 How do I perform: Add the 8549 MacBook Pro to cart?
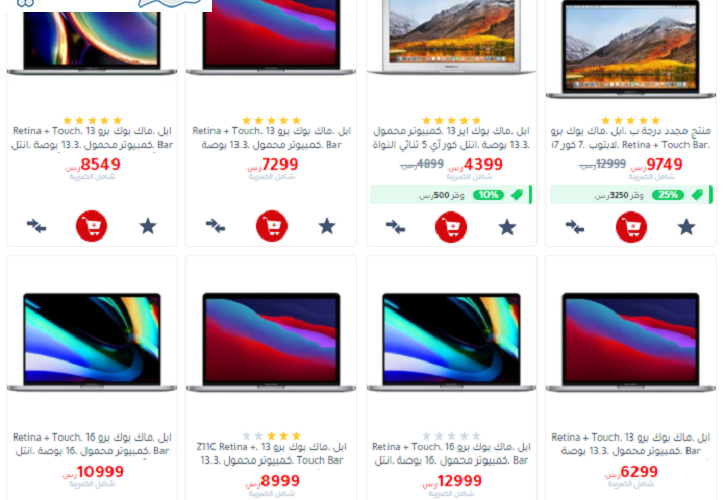(x=92, y=226)
